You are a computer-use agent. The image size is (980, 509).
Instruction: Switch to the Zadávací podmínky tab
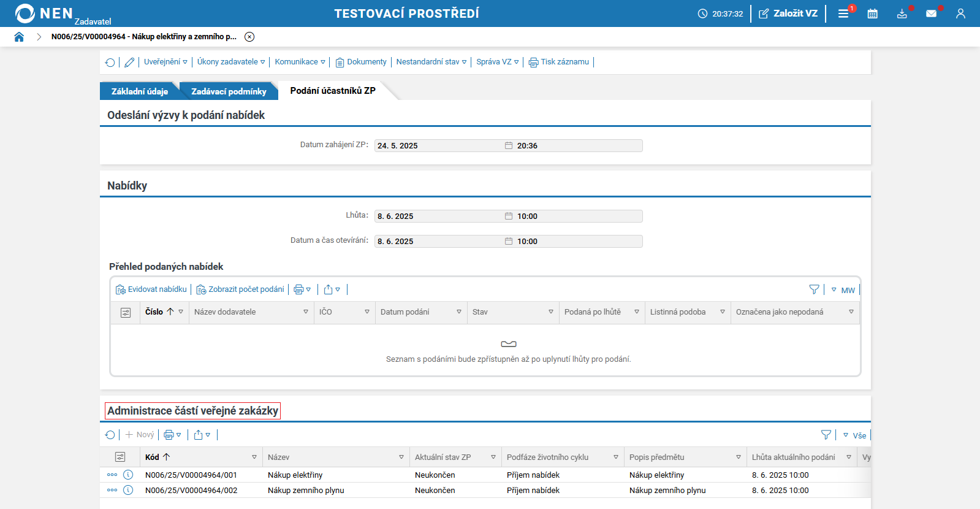click(x=229, y=91)
